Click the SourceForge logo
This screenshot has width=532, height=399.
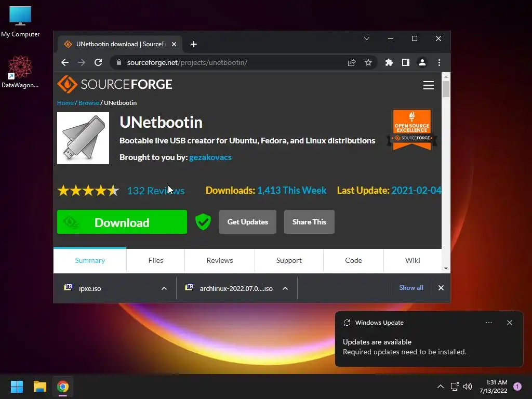point(115,84)
